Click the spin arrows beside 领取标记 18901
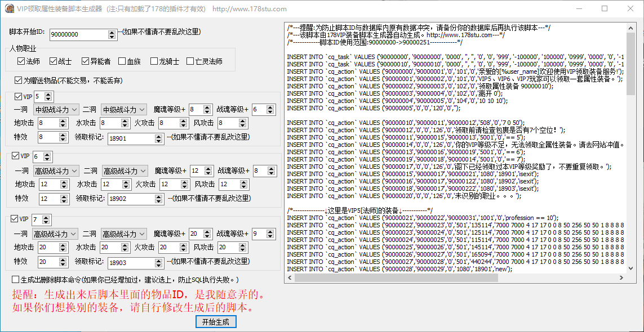 159,139
